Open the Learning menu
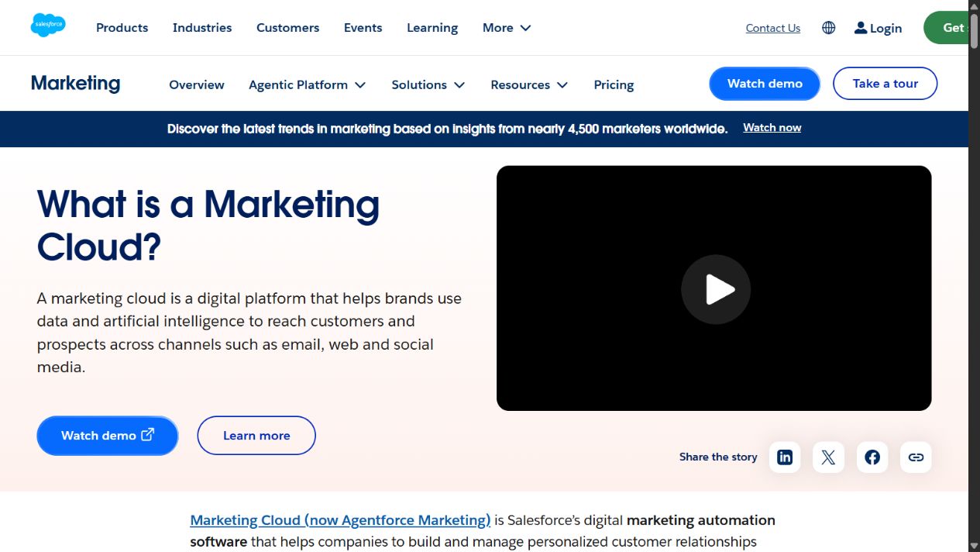The height and width of the screenshot is (552, 980). (x=432, y=28)
